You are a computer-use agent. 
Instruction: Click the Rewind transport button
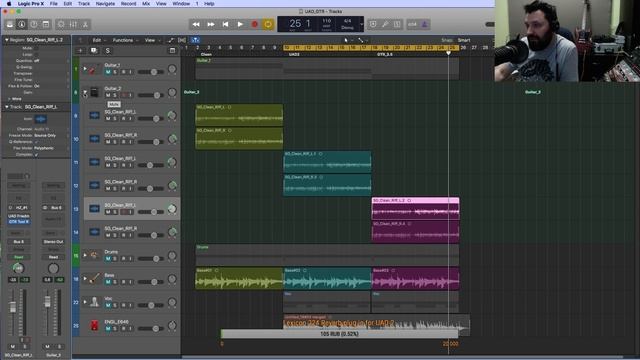(x=196, y=24)
